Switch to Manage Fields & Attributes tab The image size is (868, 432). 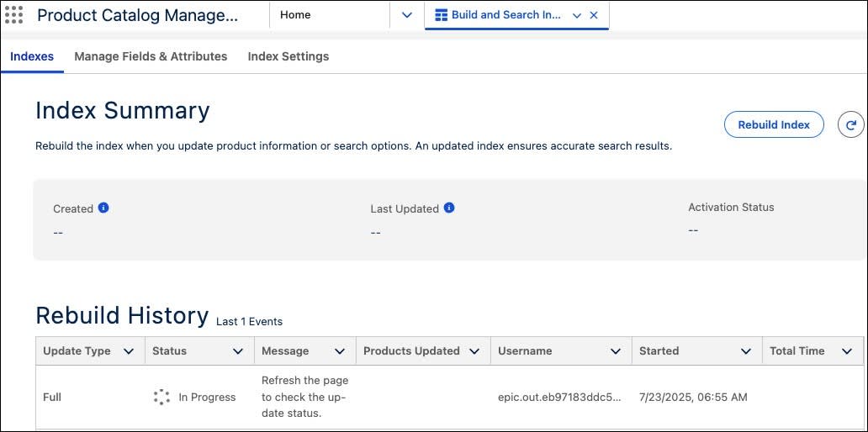coord(151,56)
